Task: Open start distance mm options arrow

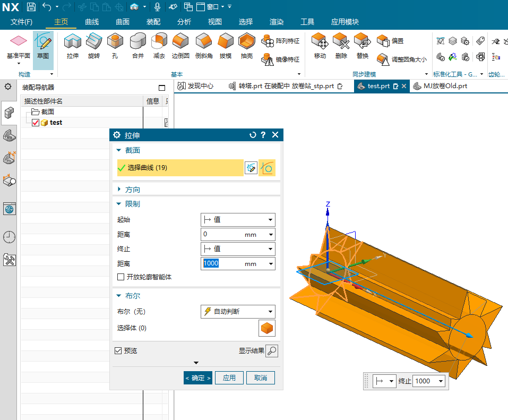Action: pyautogui.click(x=271, y=235)
